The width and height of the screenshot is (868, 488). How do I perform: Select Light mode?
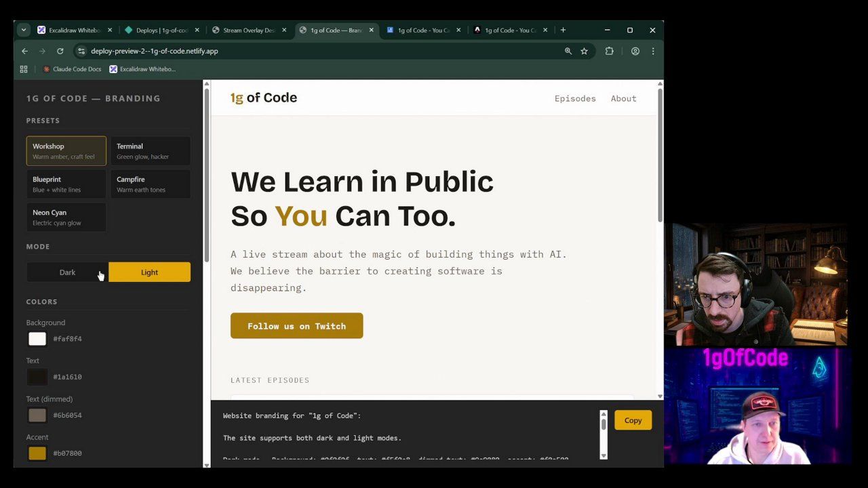[149, 272]
